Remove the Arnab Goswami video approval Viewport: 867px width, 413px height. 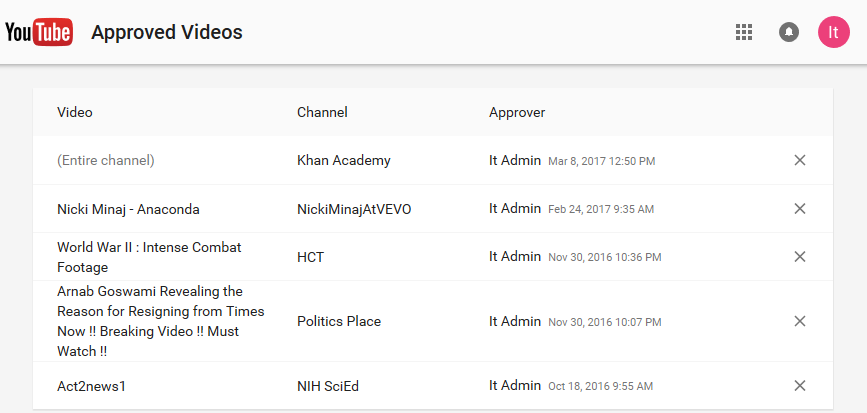pos(800,321)
